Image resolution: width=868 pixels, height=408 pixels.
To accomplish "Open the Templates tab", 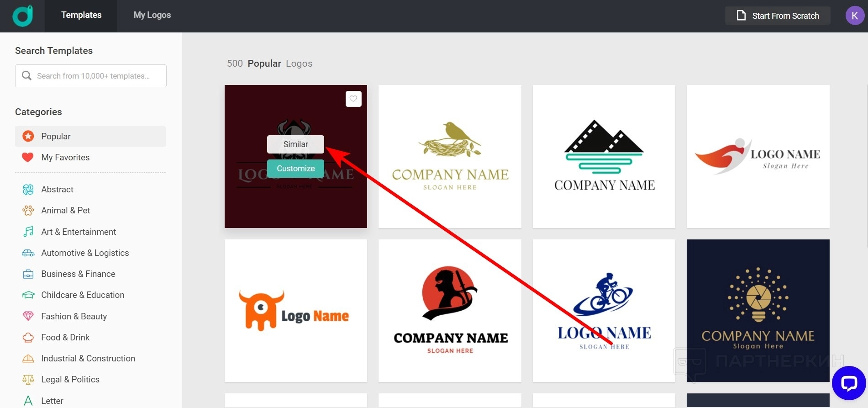I will click(81, 16).
